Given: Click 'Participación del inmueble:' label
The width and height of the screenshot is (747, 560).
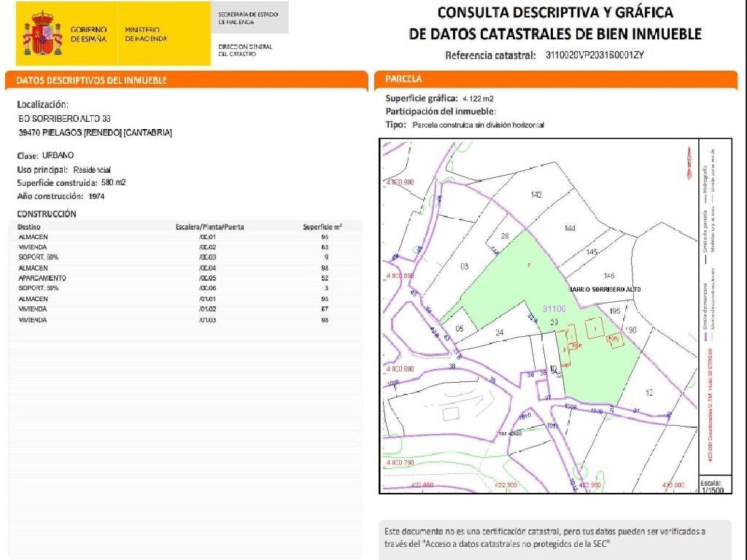Looking at the screenshot, I should coord(441,112).
